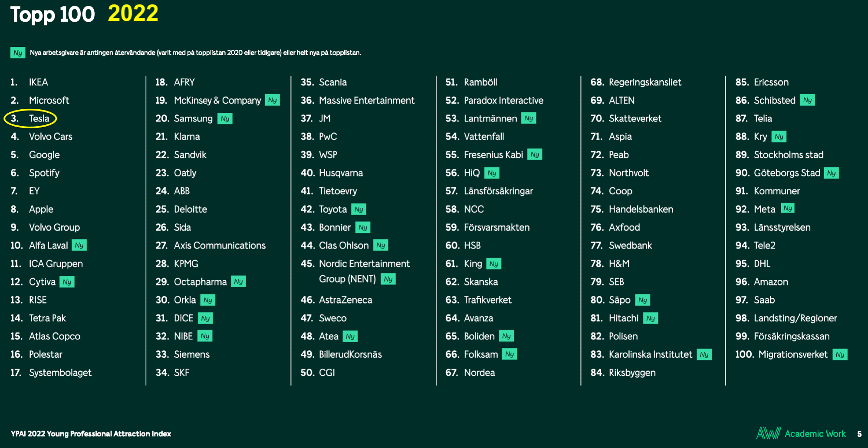The image size is (868, 448).
Task: Select the Massive Entertainment entry
Action: 366,101
